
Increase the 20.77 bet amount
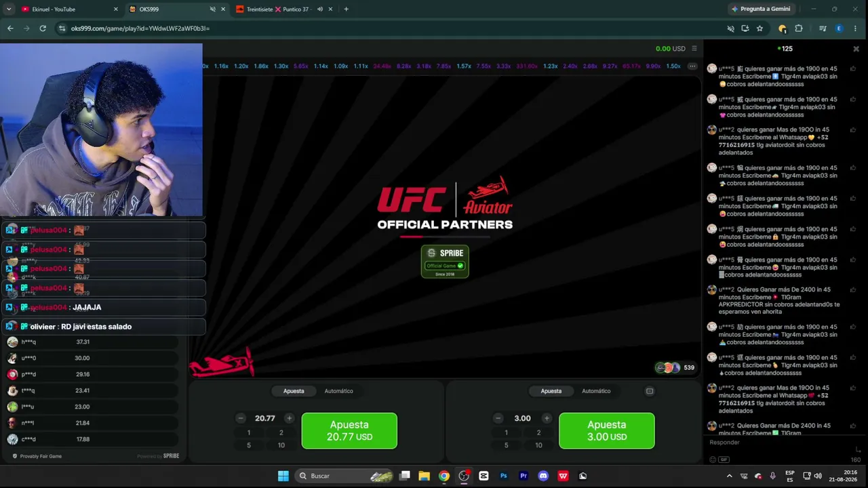point(289,418)
